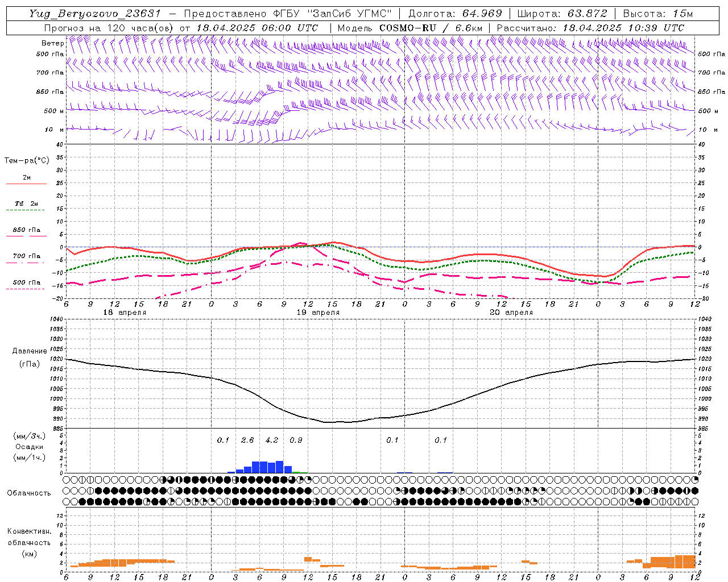The image size is (728, 582).
Task: Click the "Облачность" cloud cover row label
Action: click(29, 493)
